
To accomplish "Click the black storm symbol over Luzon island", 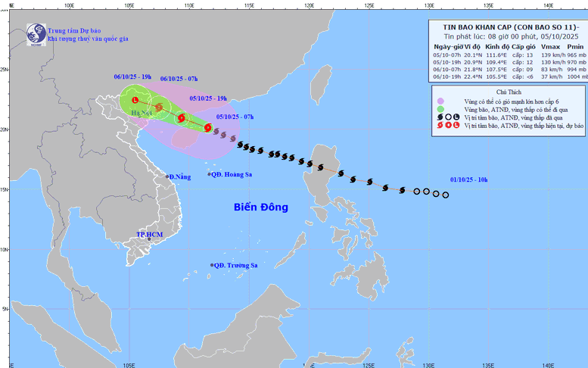I will (319, 167).
